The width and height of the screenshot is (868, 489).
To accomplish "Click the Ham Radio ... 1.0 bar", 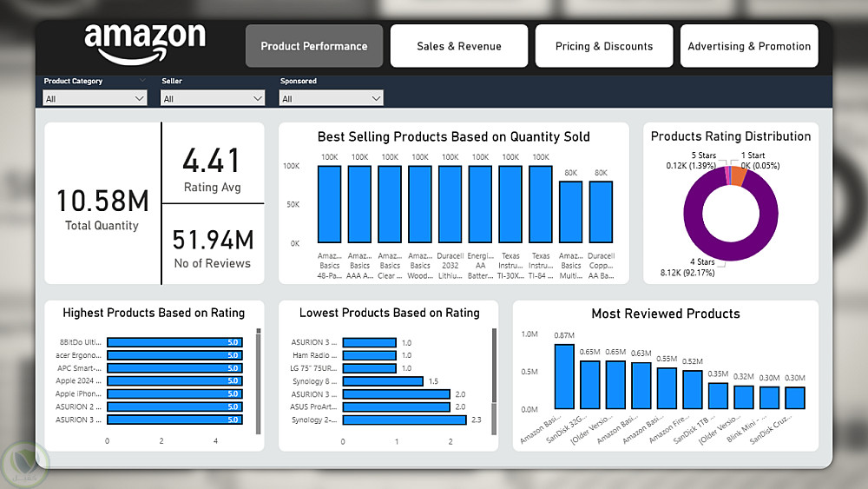I will [369, 355].
